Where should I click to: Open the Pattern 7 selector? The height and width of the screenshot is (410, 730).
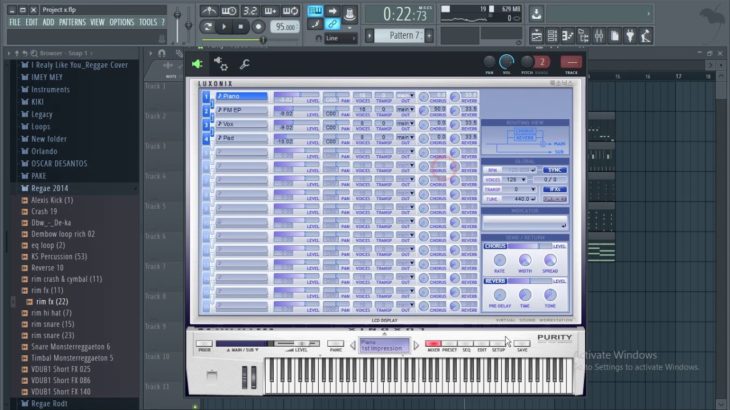click(399, 35)
